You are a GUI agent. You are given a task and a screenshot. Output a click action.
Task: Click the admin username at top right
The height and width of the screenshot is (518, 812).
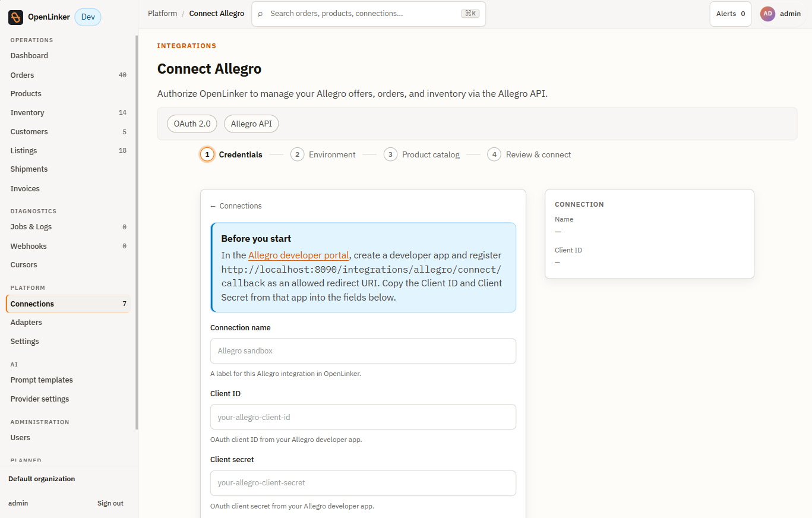(790, 14)
